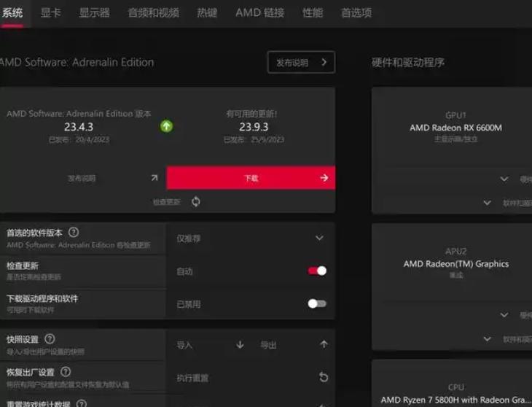
Task: Click the AMD Radeon RX 6600M text
Action: (x=455, y=128)
